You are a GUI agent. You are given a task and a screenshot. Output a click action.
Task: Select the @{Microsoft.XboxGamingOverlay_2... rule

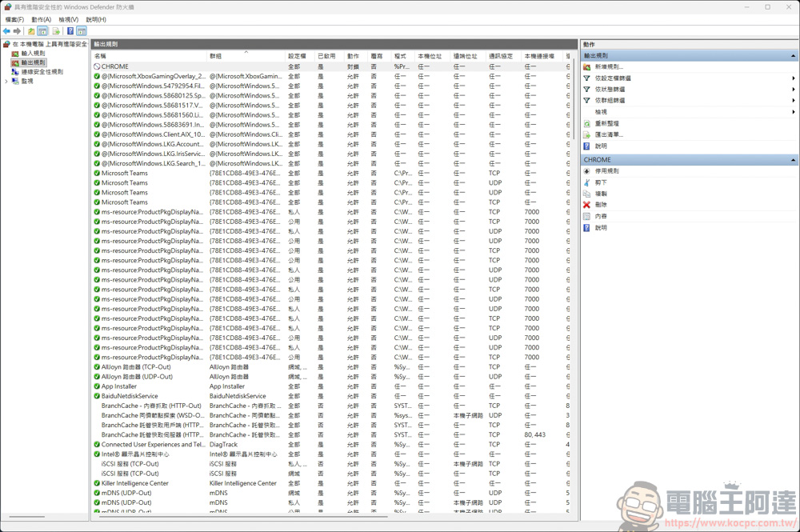[331, 77]
